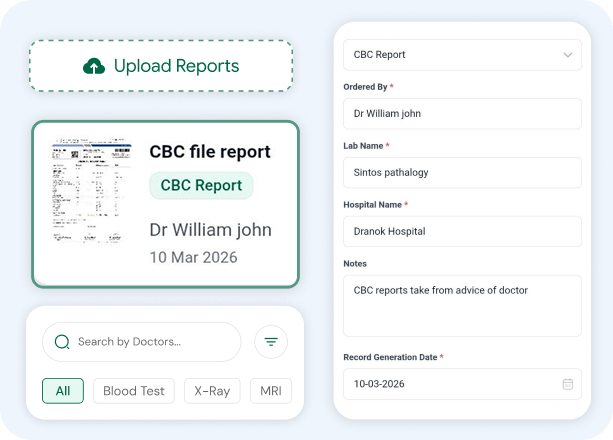
Task: Select the X-Ray filter tab
Action: pos(212,391)
